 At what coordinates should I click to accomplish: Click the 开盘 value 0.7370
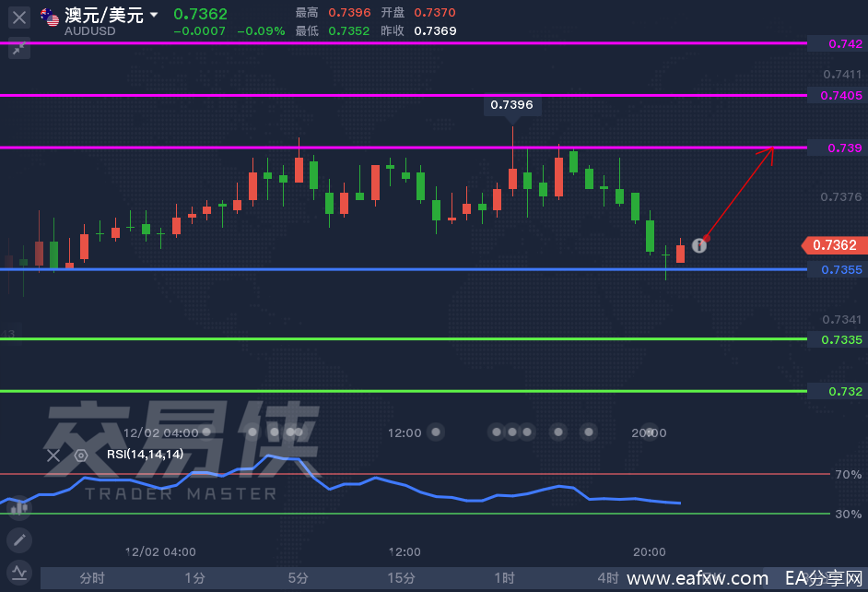435,12
